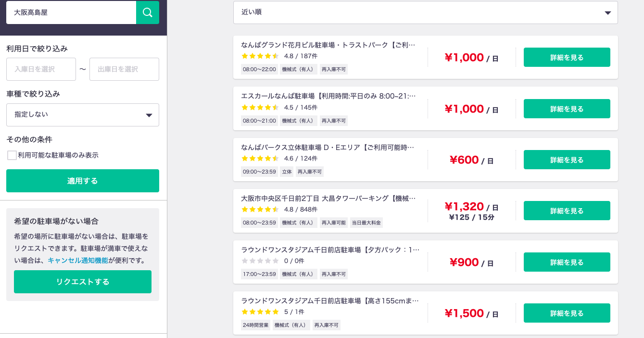Select the 入庫日を選択 date field
Image resolution: width=644 pixels, height=338 pixels.
pyautogui.click(x=41, y=69)
